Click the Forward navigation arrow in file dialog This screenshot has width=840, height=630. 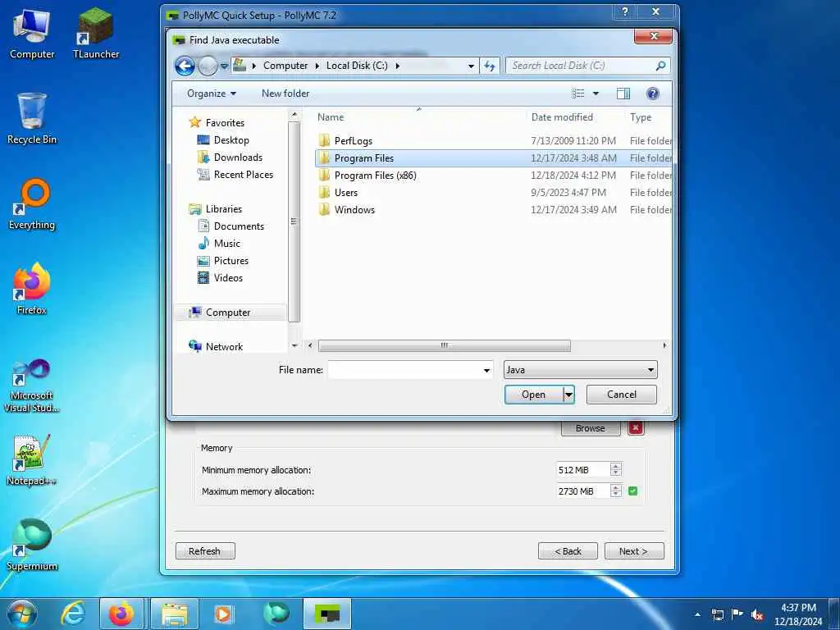[x=208, y=66]
